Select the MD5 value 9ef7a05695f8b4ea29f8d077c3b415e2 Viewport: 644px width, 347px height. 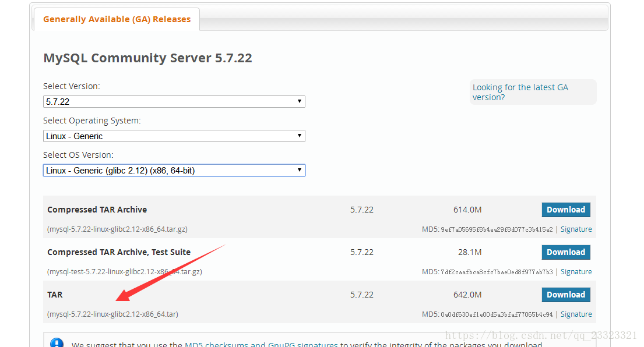(x=497, y=230)
